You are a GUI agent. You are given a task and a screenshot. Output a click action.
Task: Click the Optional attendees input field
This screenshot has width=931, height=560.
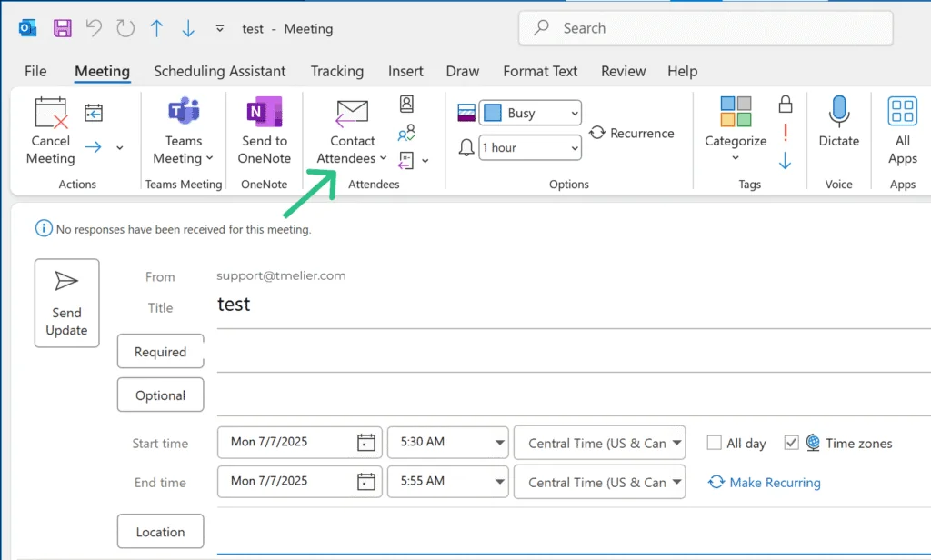pos(574,395)
